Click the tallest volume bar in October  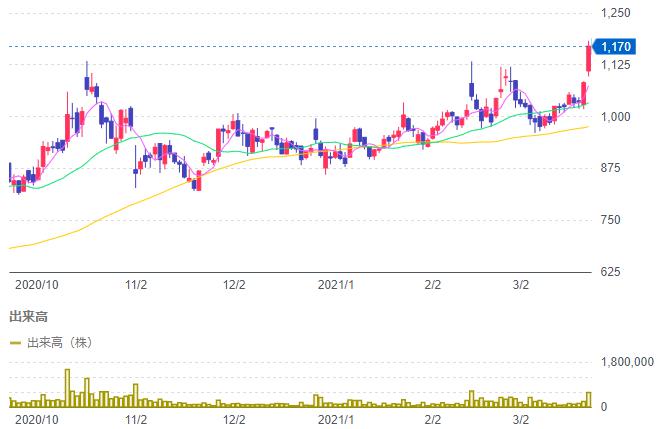(67, 388)
